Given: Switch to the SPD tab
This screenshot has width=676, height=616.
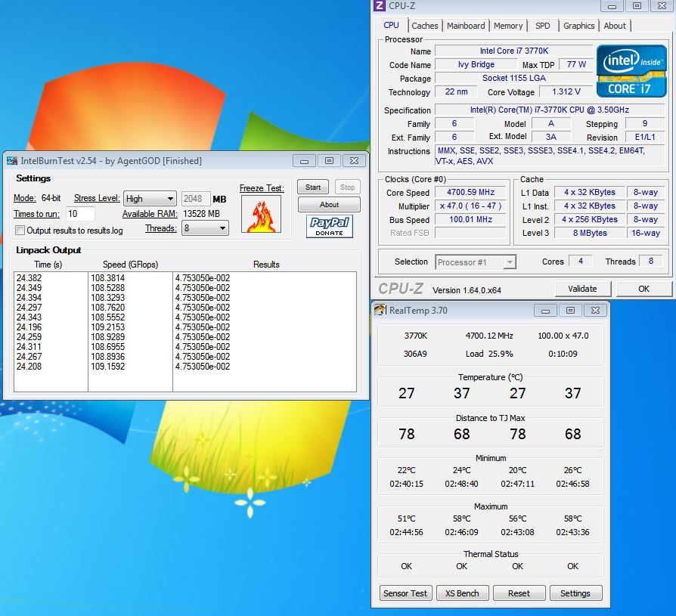Looking at the screenshot, I should tap(542, 26).
